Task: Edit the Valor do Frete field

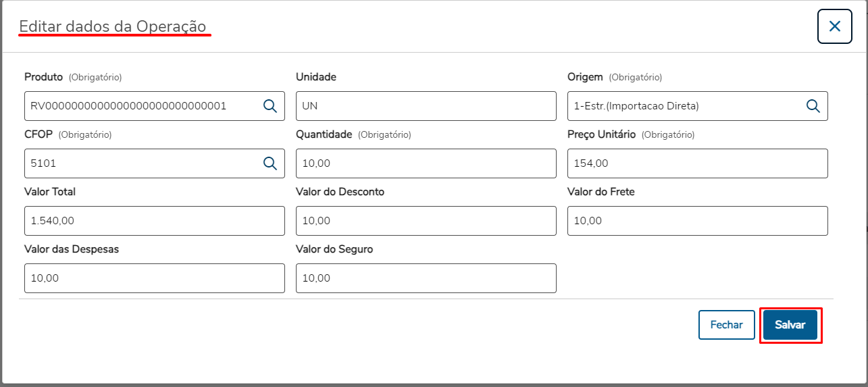Action: (697, 221)
